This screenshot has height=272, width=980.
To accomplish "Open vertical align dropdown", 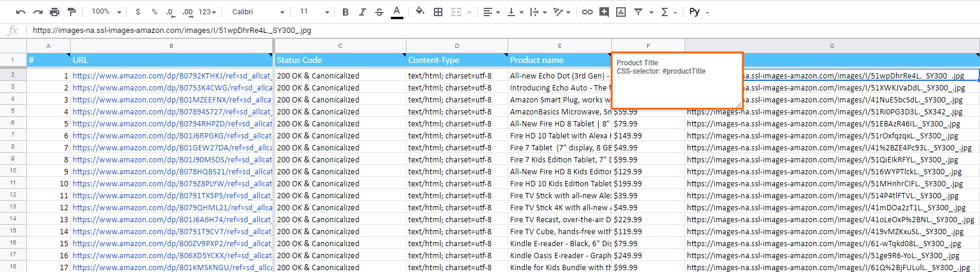I will coord(514,12).
